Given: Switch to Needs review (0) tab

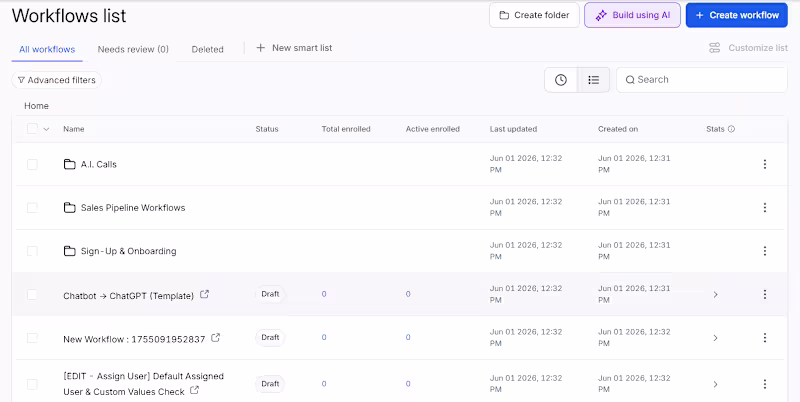Looking at the screenshot, I should (x=133, y=49).
